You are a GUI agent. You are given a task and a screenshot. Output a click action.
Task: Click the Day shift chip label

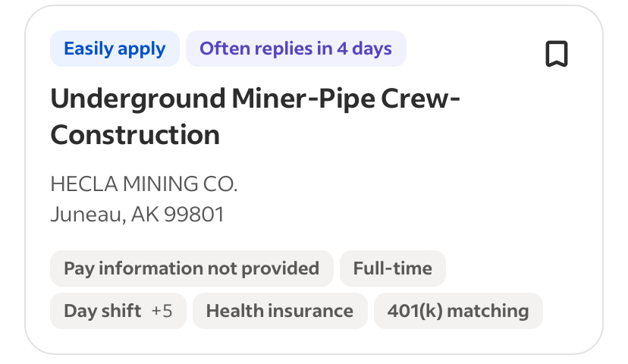pos(102,311)
